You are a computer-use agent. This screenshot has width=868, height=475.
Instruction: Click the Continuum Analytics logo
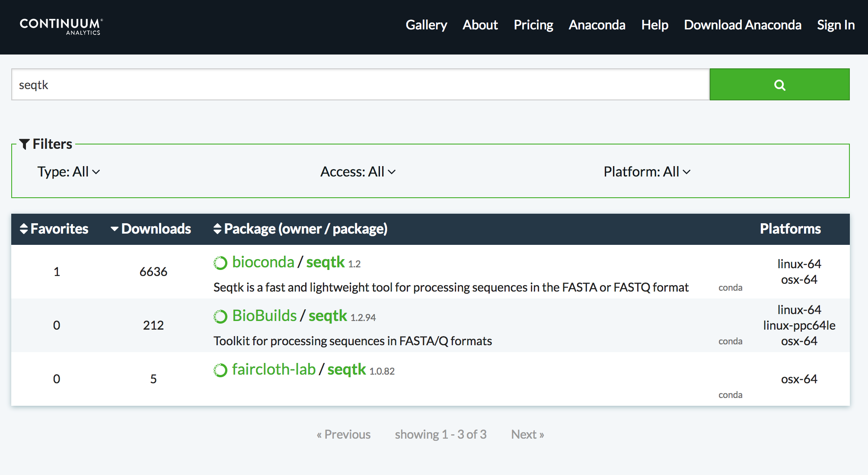point(61,26)
